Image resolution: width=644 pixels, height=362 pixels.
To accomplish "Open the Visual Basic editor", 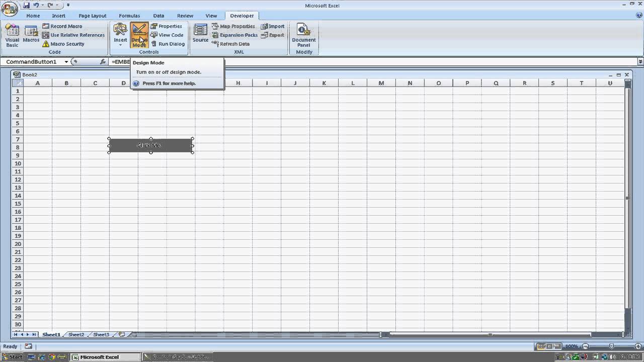I will (12, 35).
